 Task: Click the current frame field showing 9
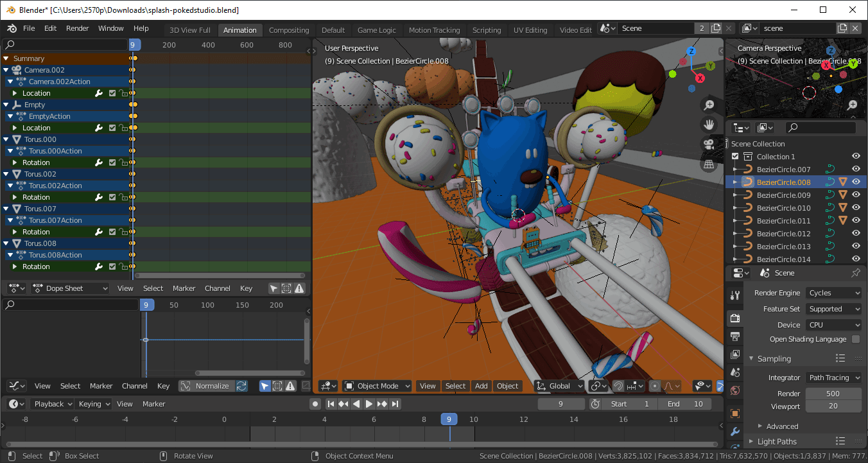click(x=561, y=404)
